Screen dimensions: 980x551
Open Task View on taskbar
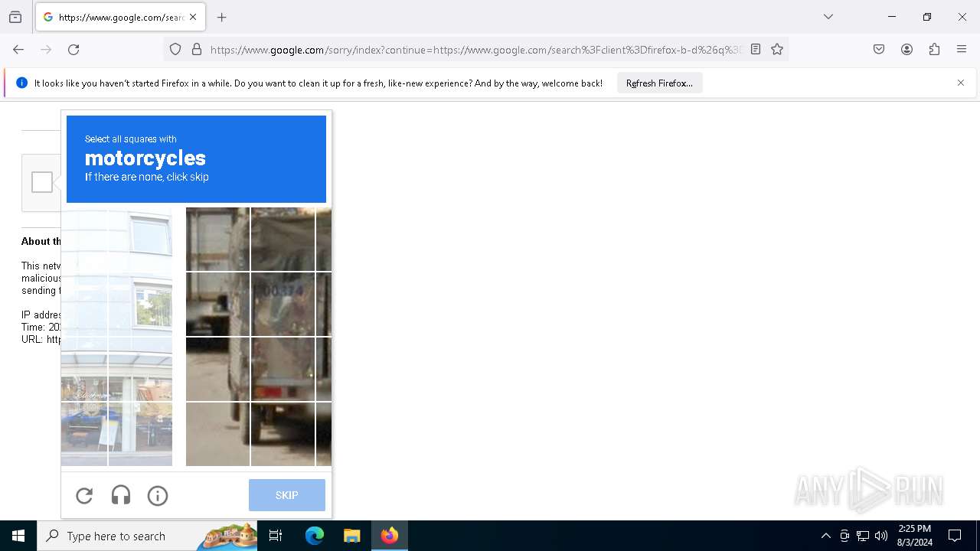(276, 536)
